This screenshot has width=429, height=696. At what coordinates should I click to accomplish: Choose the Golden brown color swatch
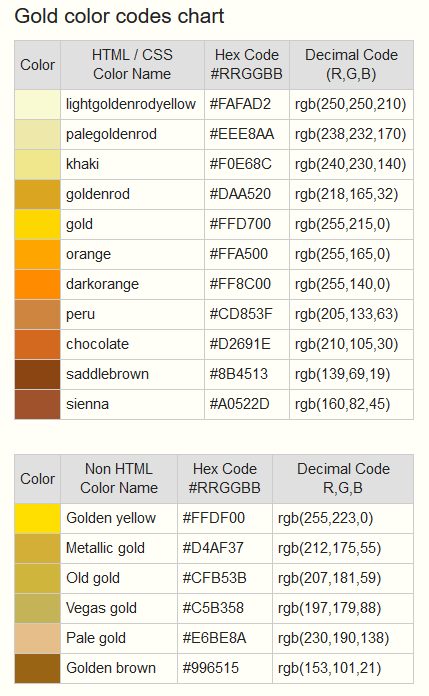point(38,668)
